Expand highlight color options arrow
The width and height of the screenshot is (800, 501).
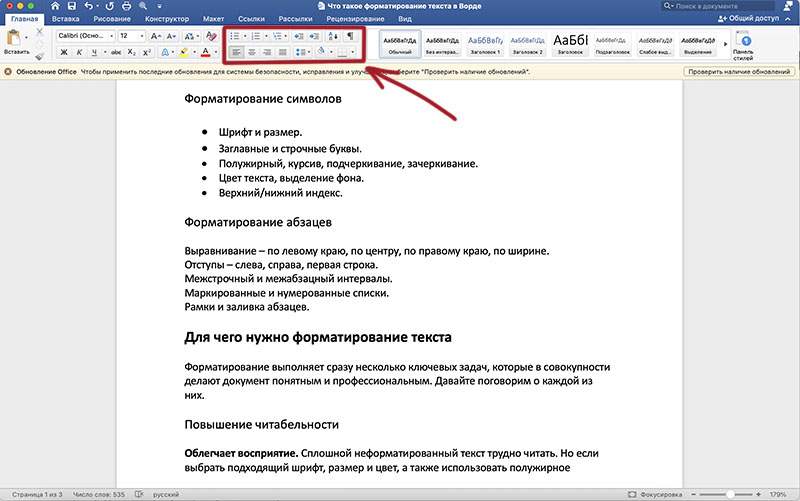click(x=194, y=52)
